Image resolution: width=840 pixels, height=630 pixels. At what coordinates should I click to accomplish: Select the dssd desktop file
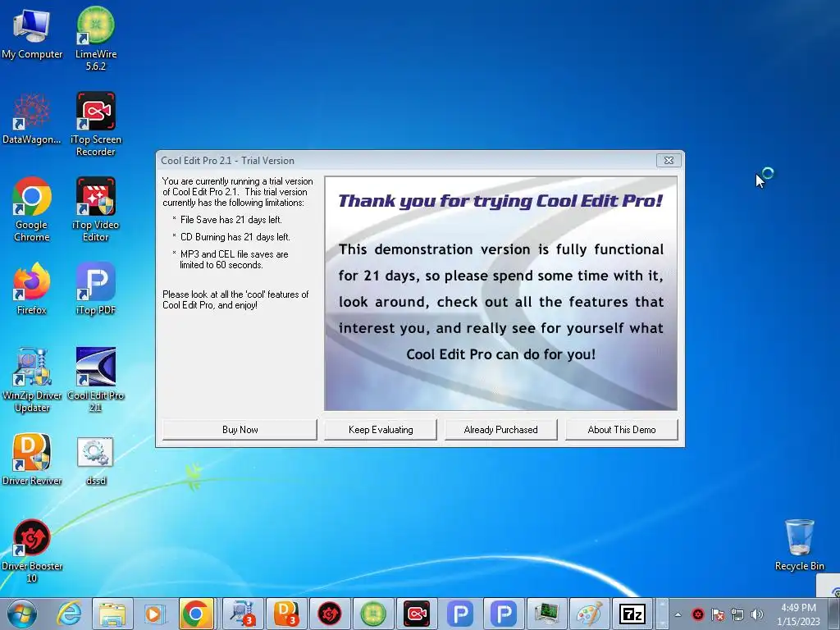[96, 461]
